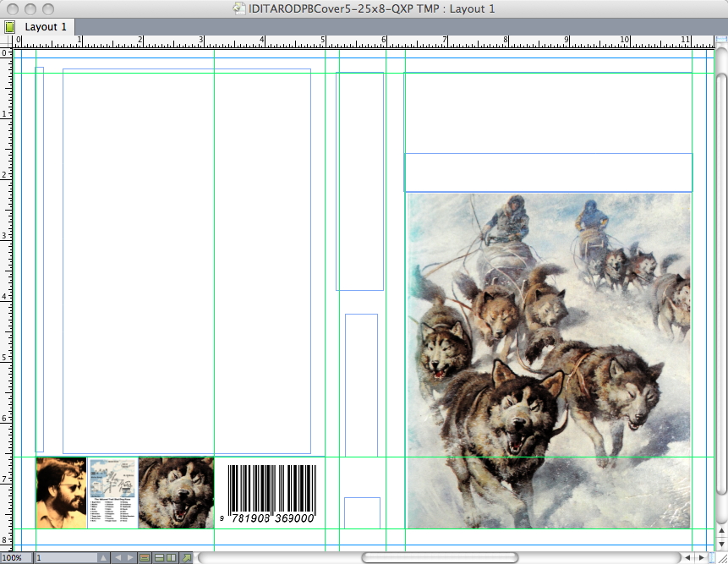
Task: Split window horizontally using split icon
Action: (x=159, y=557)
